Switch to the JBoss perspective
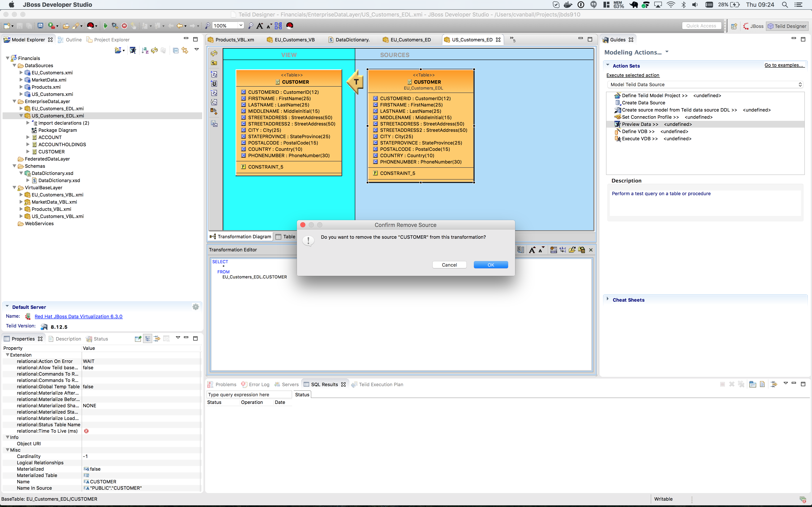812x507 pixels. (753, 26)
